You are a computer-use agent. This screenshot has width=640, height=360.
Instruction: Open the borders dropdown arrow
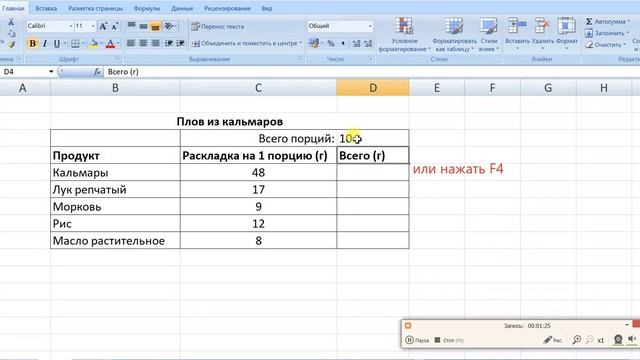click(83, 43)
